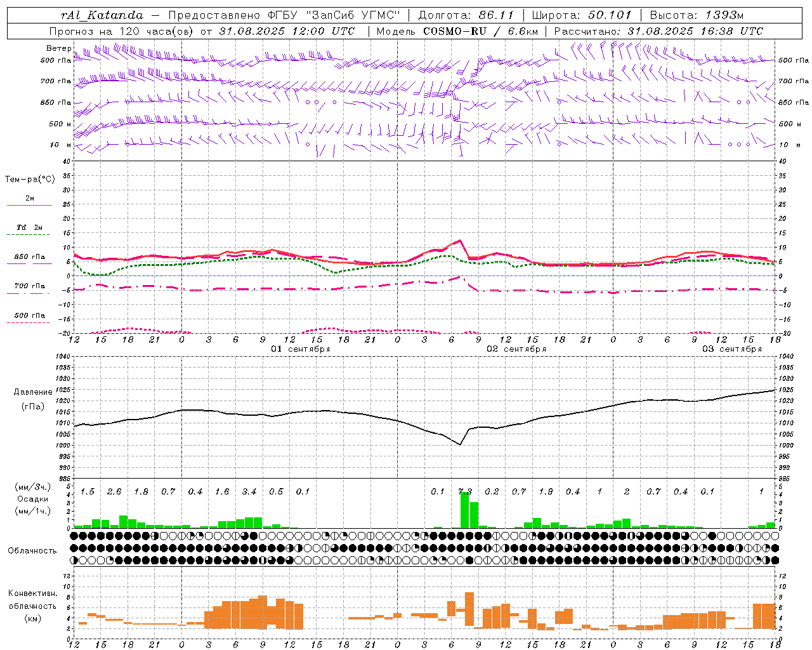Click the Конвективн. облачность label
812x650 pixels.
click(32, 600)
